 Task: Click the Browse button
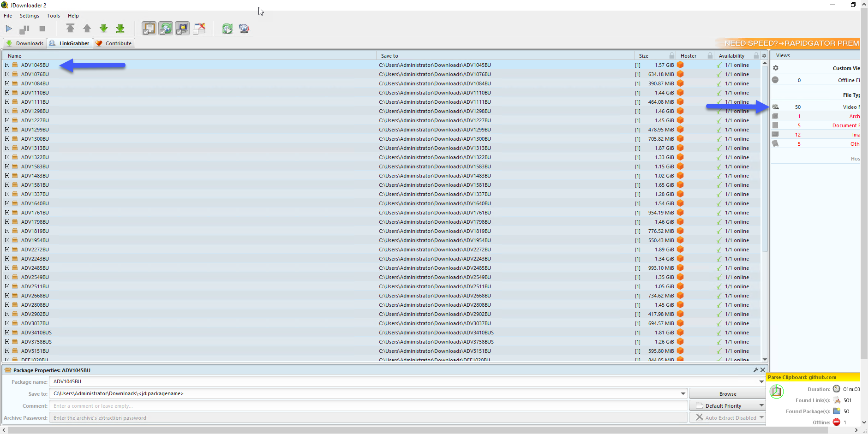[727, 394]
